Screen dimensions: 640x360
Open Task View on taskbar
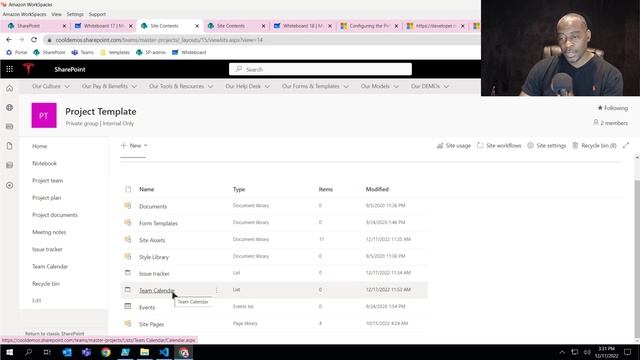pyautogui.click(x=47, y=352)
